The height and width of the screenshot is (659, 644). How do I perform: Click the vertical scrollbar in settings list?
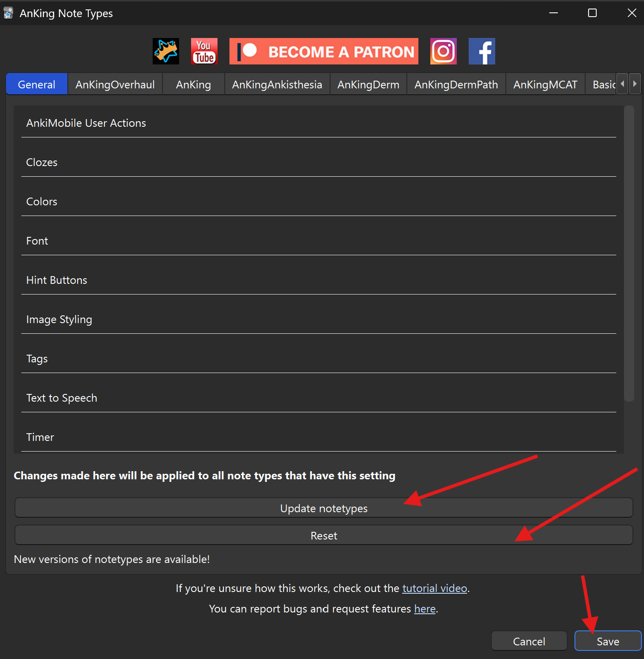[x=629, y=254]
